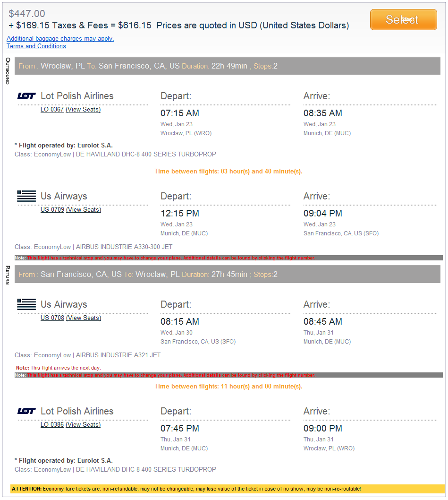View seats for flight LO 0367

83,110
